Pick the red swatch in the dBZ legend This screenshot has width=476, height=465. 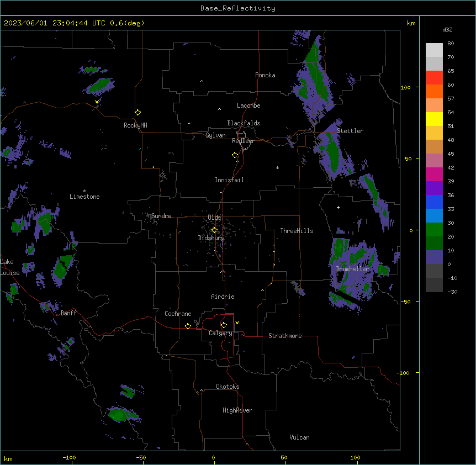pyautogui.click(x=434, y=78)
